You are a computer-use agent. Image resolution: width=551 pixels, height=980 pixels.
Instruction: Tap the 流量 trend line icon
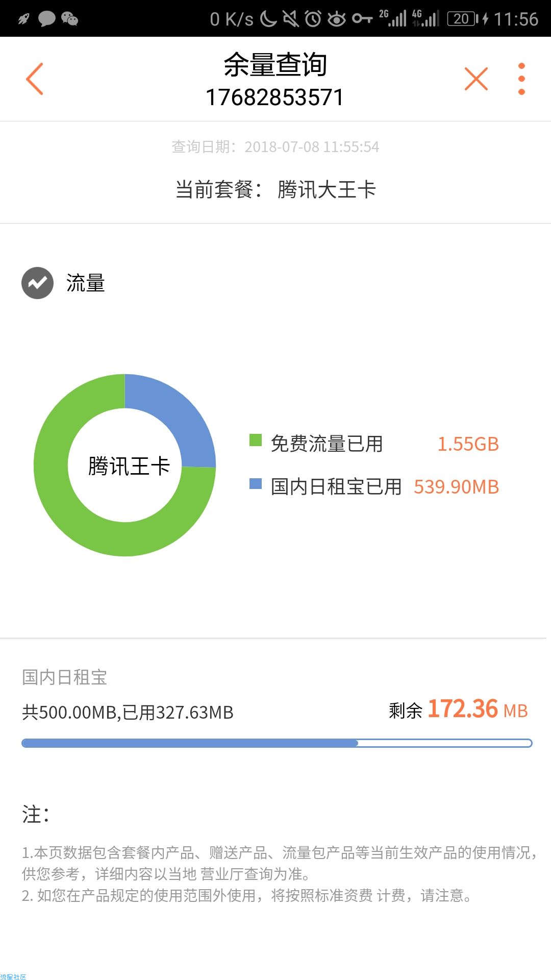click(37, 283)
